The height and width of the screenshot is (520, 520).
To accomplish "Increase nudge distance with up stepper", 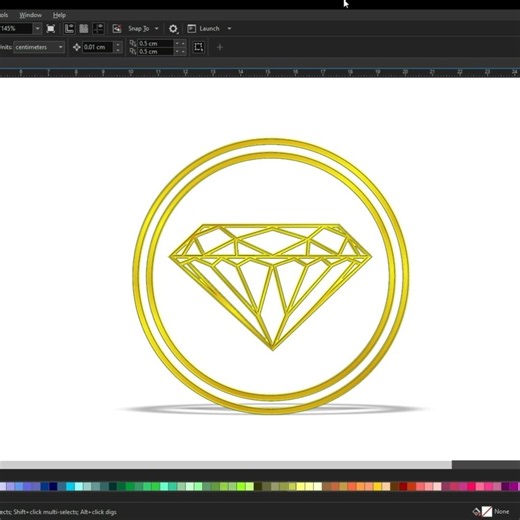I will click(118, 44).
